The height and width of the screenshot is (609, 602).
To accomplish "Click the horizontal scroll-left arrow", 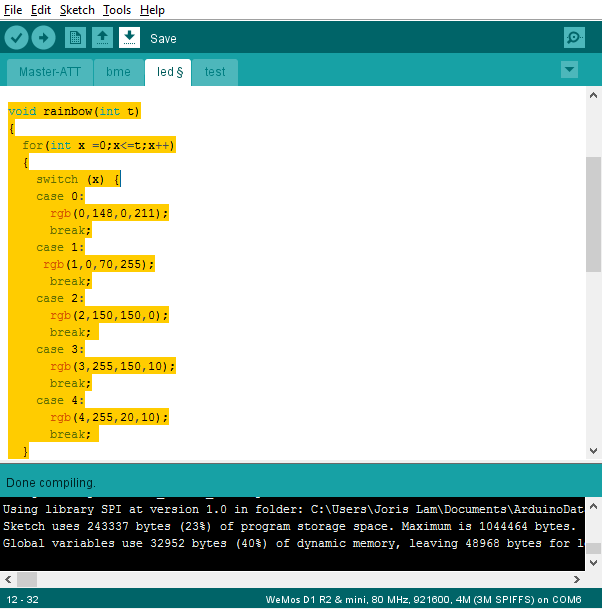I will 8,579.
